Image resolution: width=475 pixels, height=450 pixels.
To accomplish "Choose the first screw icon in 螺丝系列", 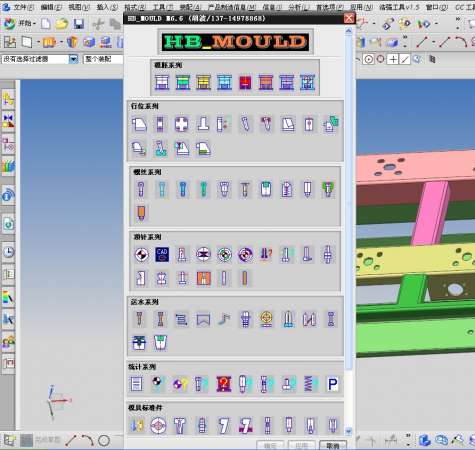I will pyautogui.click(x=141, y=189).
